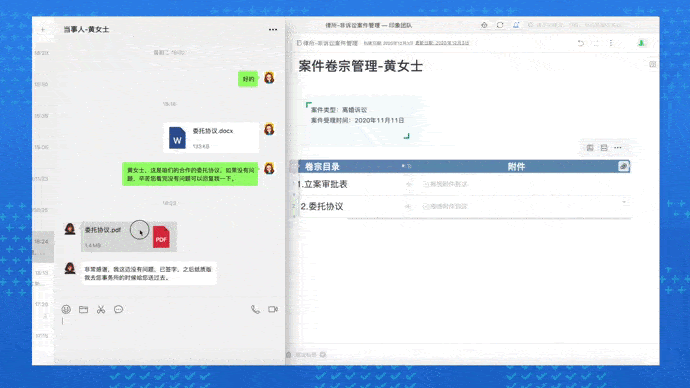Open chat history speech-bubble icon
690x388 pixels.
118,309
